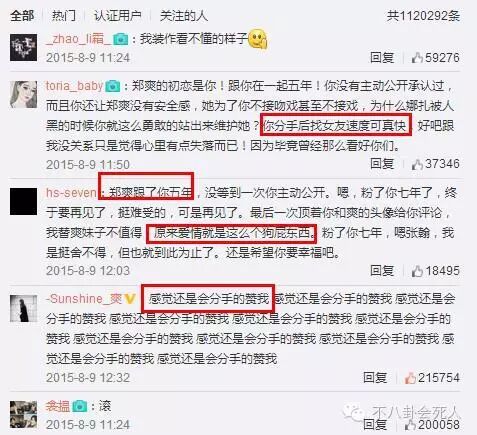Like the 滚 comment with 200058
This screenshot has width=477, height=435.
[410, 425]
